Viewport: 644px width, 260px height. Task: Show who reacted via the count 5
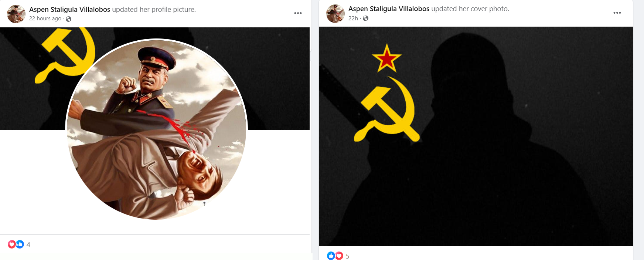point(348,256)
